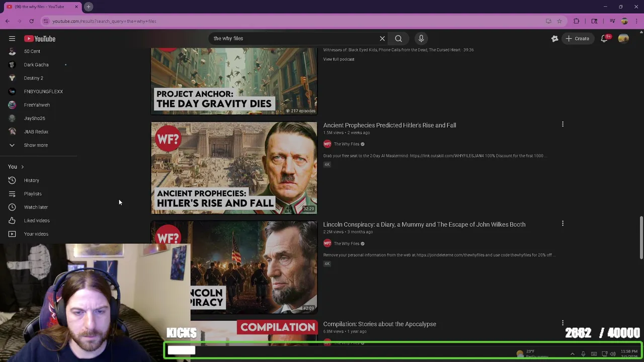This screenshot has height=362, width=644.
Task: Click the address bar URL
Action: tap(104, 21)
